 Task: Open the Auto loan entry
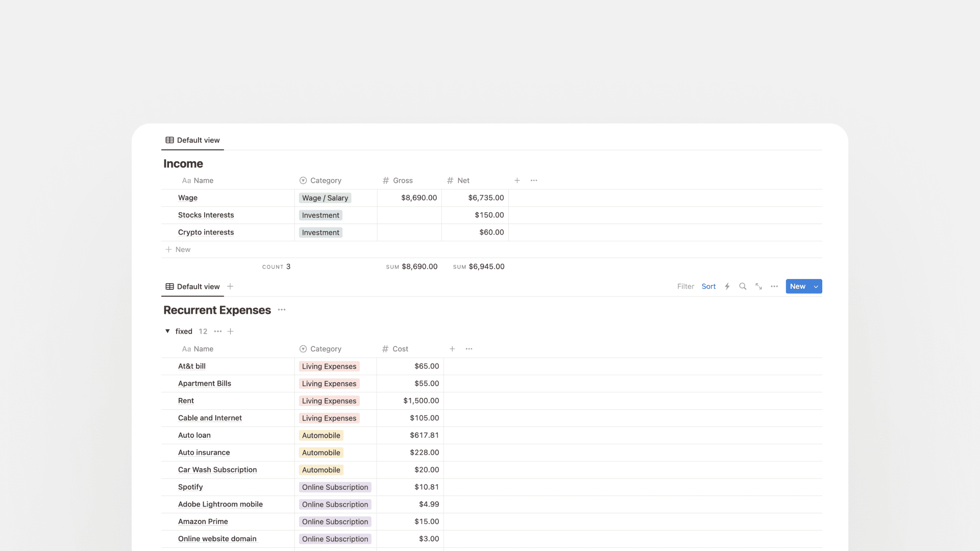[194, 436]
